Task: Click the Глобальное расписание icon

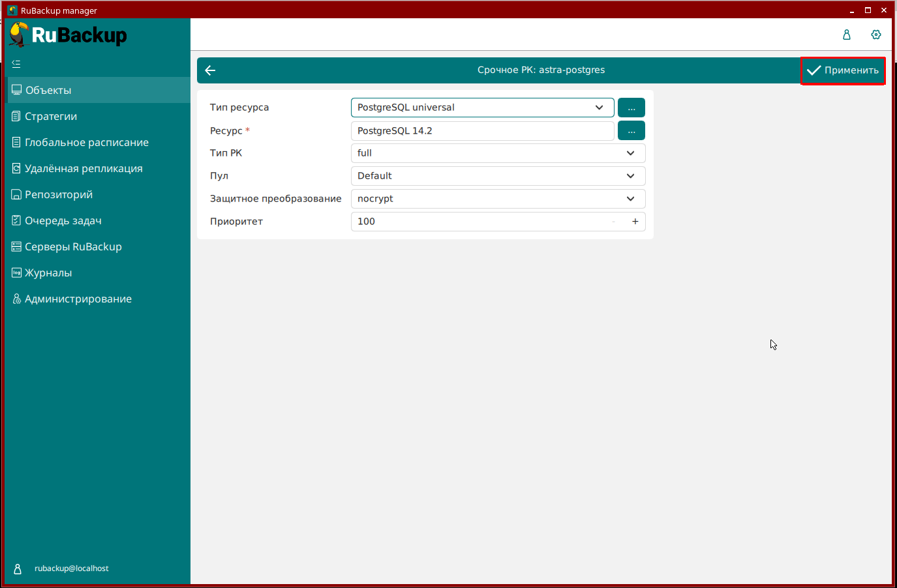Action: click(x=16, y=142)
